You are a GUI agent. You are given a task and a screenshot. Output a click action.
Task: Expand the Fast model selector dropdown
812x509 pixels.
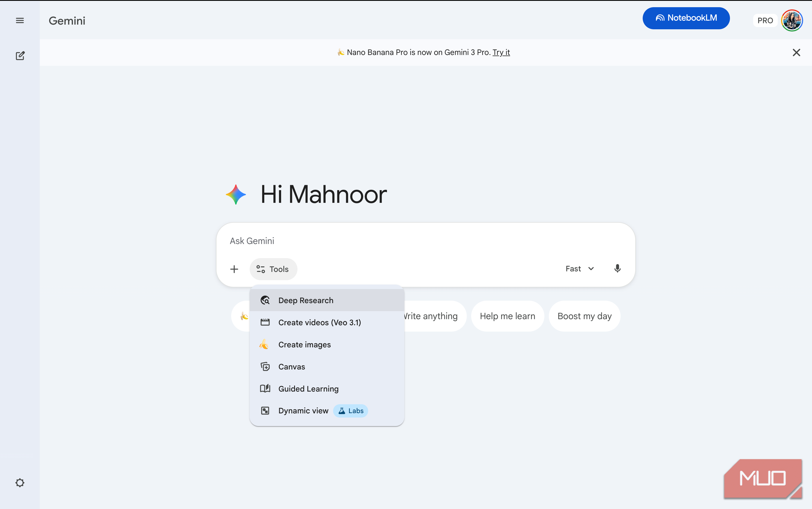tap(580, 269)
